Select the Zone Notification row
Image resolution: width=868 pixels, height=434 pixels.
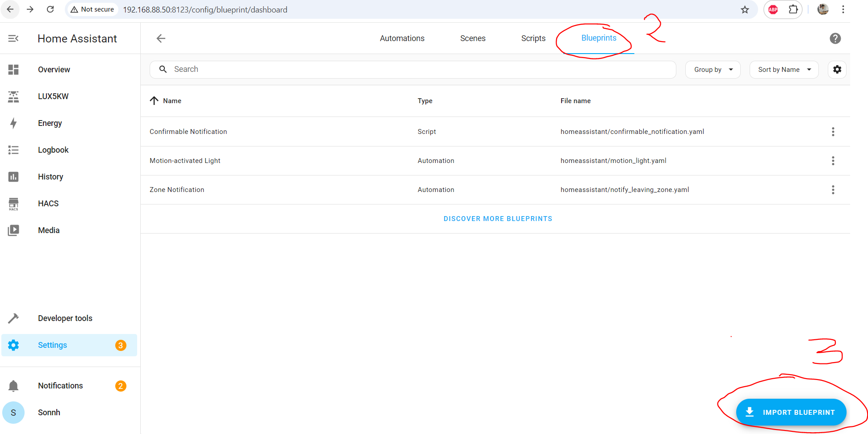(x=495, y=190)
